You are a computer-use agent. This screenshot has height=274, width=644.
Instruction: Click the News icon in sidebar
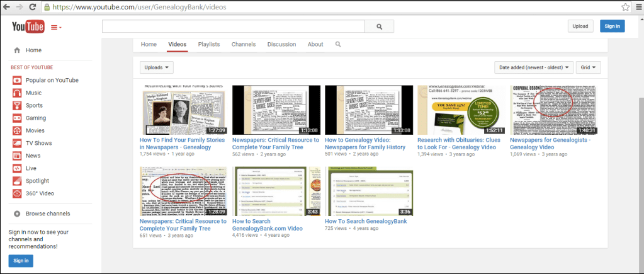tap(17, 156)
